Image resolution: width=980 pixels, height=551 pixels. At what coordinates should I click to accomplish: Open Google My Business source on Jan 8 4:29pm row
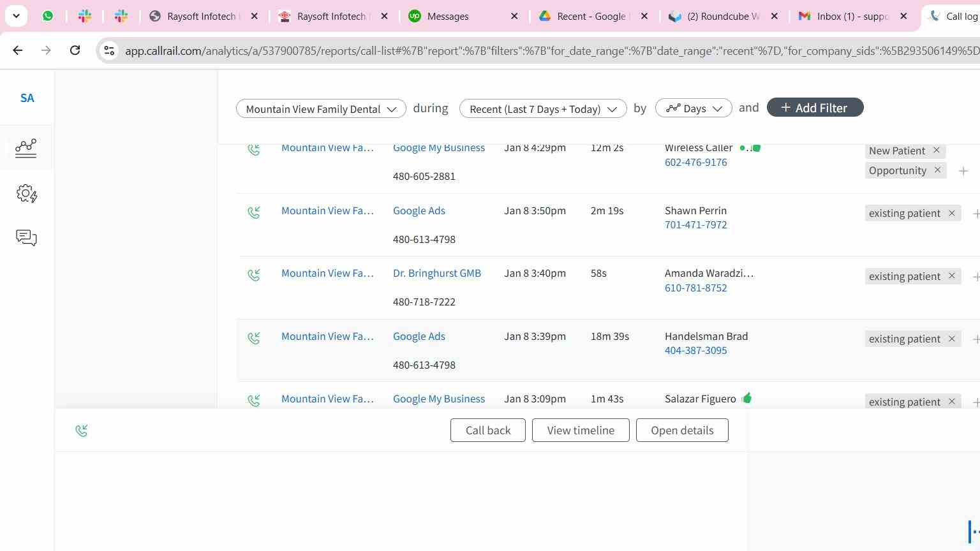point(439,148)
